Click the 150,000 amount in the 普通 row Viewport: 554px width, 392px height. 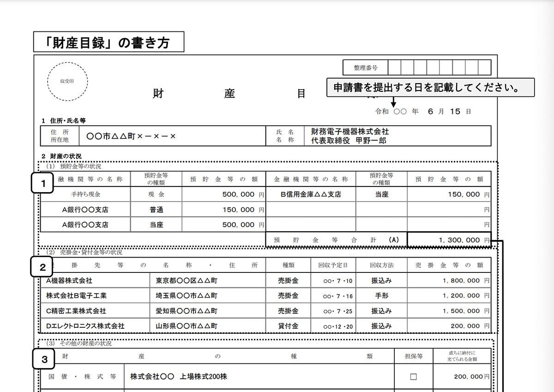tap(238, 210)
